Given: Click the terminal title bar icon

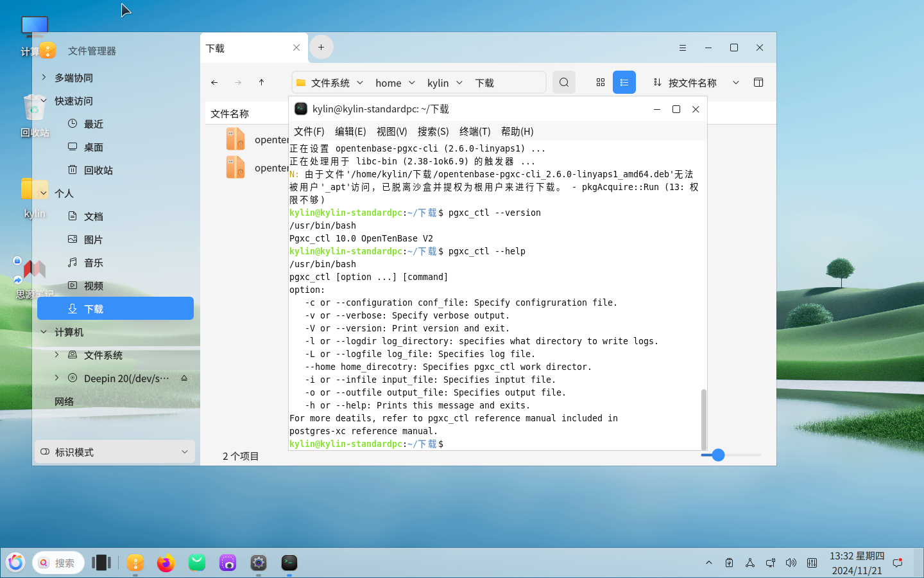Looking at the screenshot, I should click(x=301, y=109).
